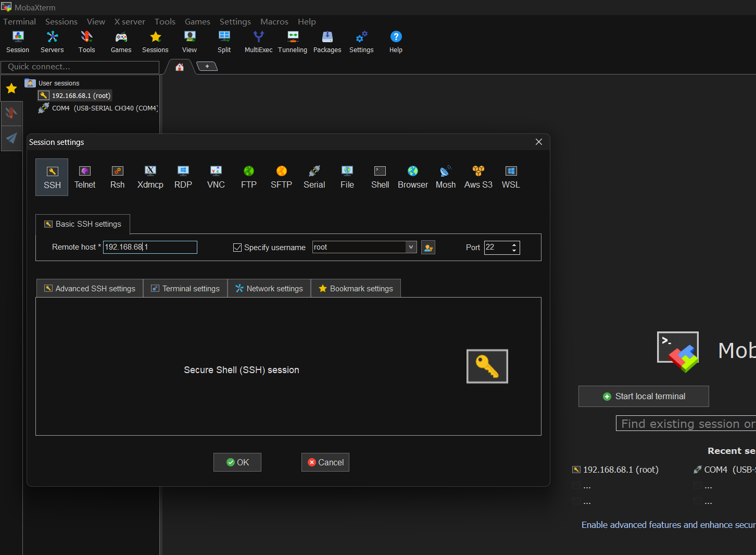This screenshot has height=555, width=756.
Task: Select the COM4 serial session in sidebar
Action: tap(99, 108)
